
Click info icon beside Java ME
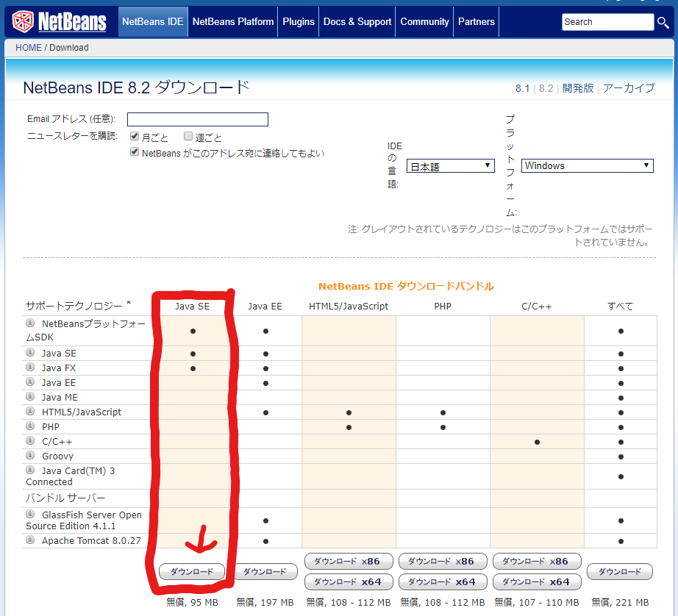(x=31, y=397)
